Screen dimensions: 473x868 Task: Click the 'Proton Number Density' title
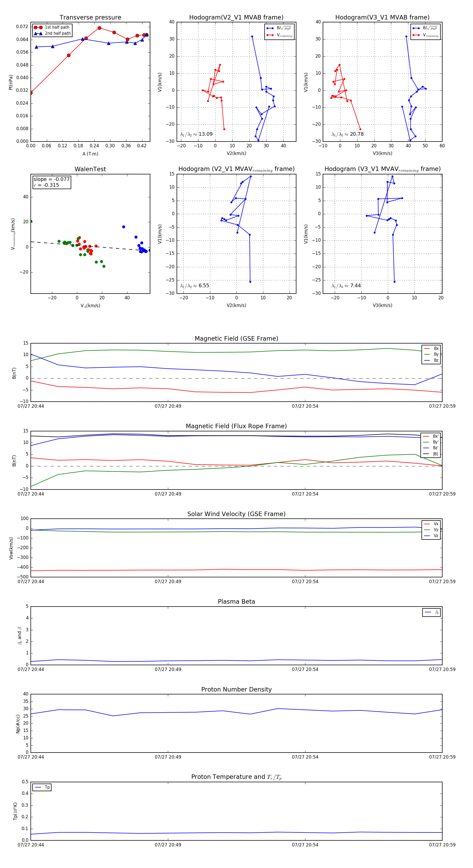[236, 689]
